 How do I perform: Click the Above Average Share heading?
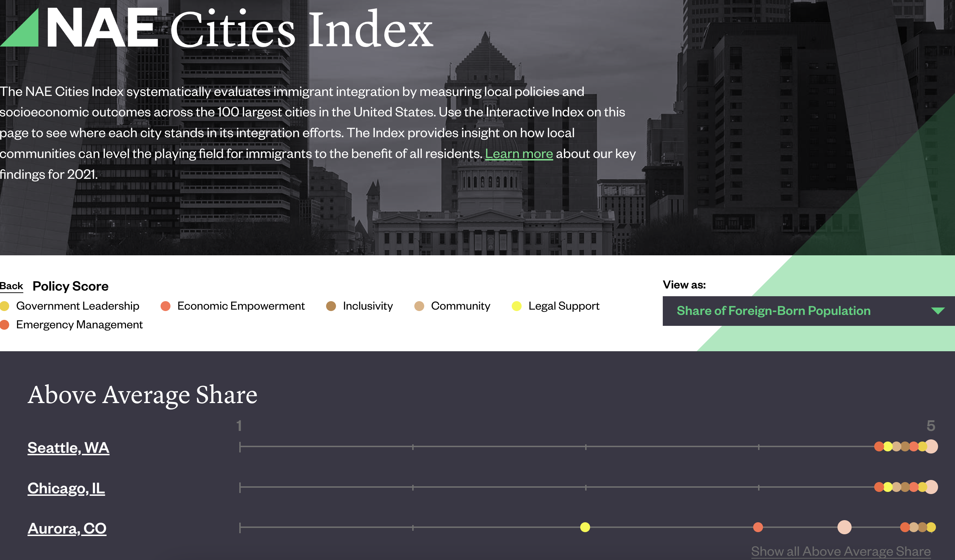coord(143,394)
